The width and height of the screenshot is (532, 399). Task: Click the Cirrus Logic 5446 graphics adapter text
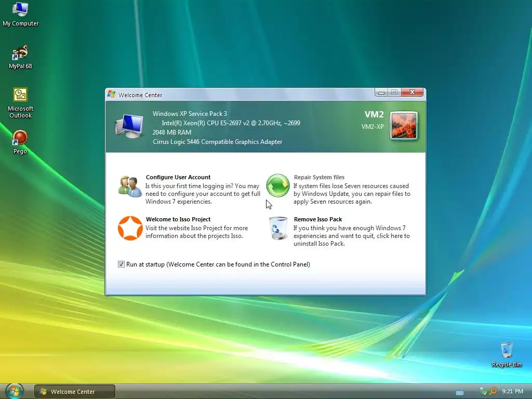click(x=218, y=142)
